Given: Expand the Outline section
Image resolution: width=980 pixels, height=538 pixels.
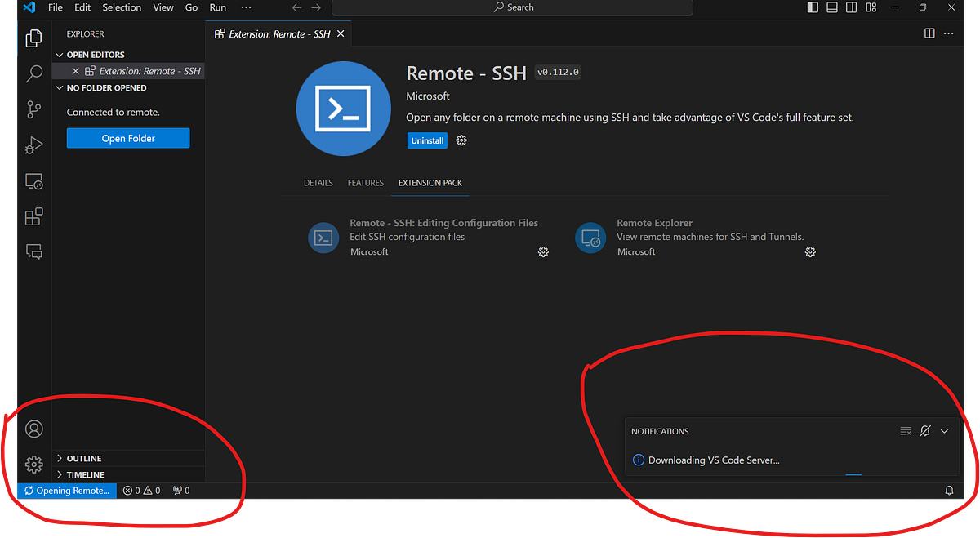Looking at the screenshot, I should point(85,458).
